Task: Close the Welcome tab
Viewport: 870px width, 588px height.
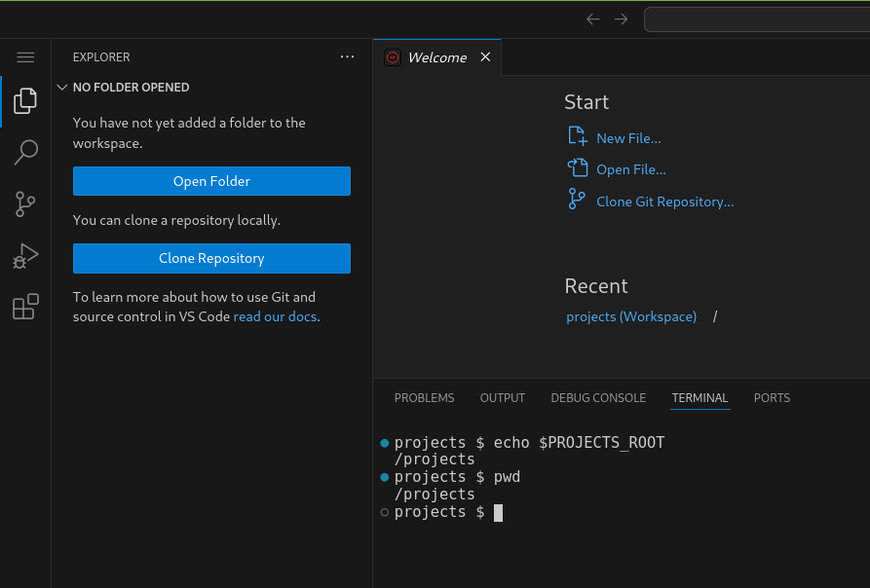Action: point(485,57)
